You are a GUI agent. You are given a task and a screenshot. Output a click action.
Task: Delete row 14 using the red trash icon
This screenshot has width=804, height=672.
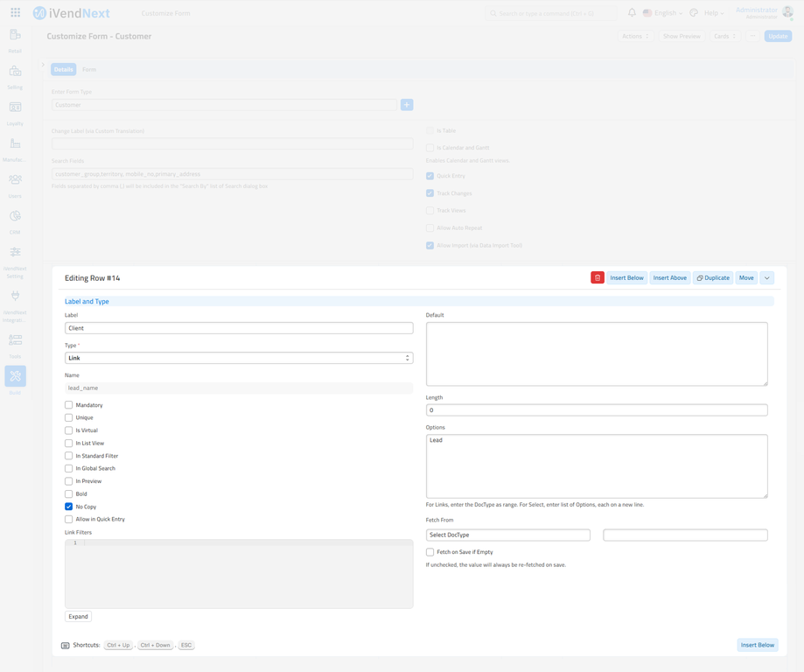click(598, 277)
